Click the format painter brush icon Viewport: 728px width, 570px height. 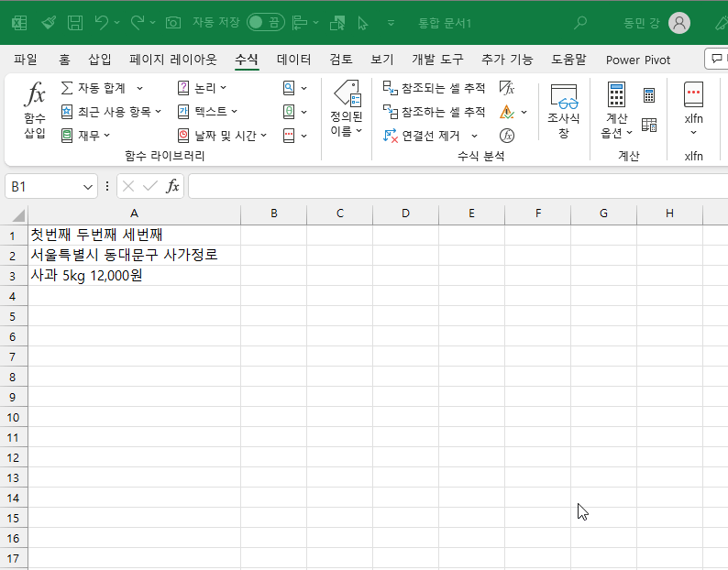pos(49,23)
